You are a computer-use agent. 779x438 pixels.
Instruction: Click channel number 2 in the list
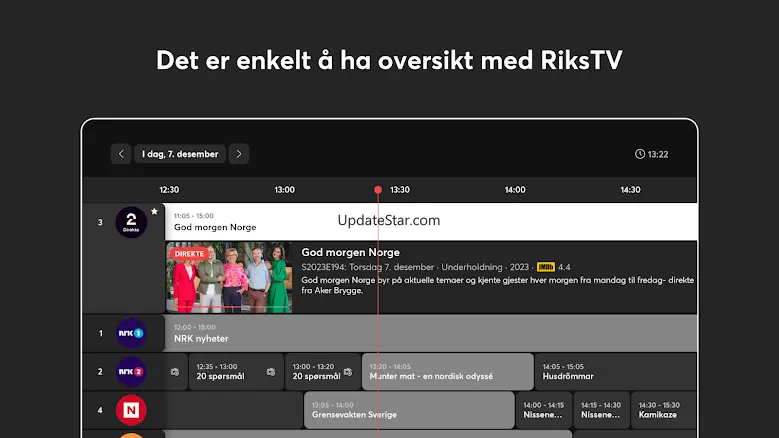click(x=100, y=371)
